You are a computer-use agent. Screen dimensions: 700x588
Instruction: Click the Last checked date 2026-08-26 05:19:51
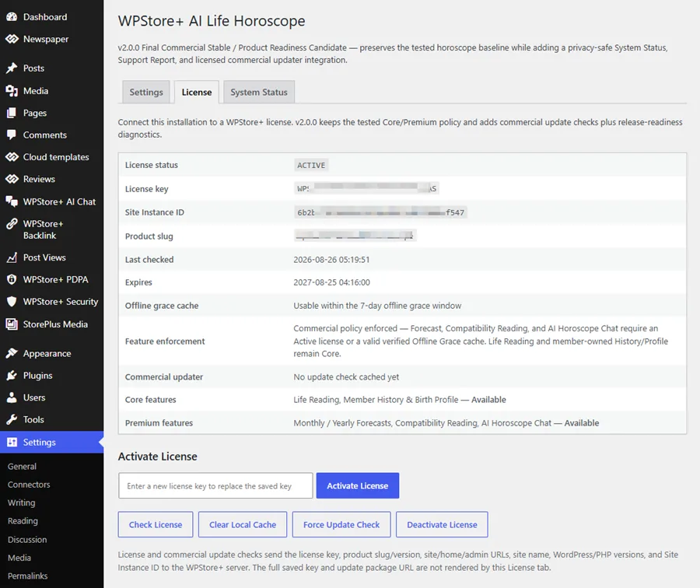331,260
